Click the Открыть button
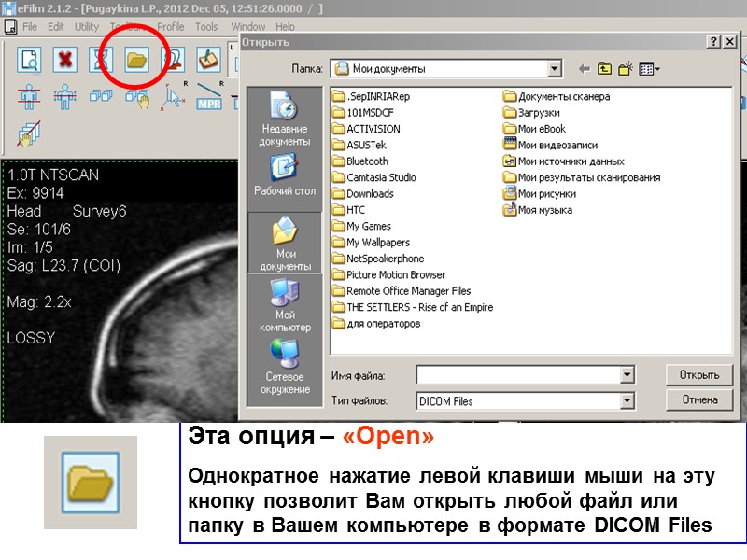The height and width of the screenshot is (560, 747). (x=698, y=375)
